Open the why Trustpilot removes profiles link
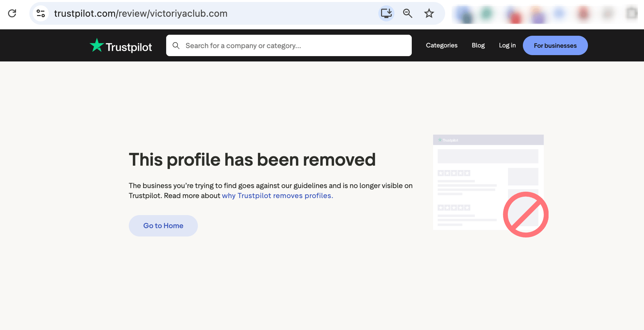 [278, 196]
